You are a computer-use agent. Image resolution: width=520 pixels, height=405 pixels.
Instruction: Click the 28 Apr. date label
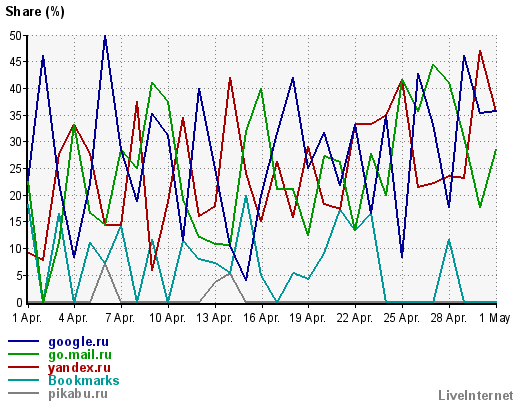(449, 318)
